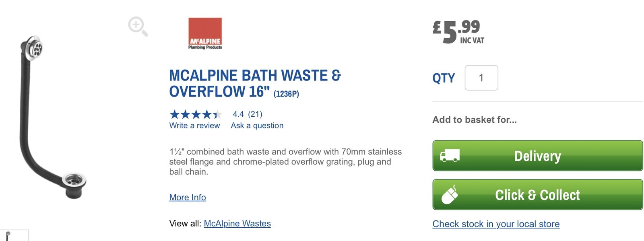Screen dimensions: 644x241
Task: Open the More Info link
Action: (188, 197)
